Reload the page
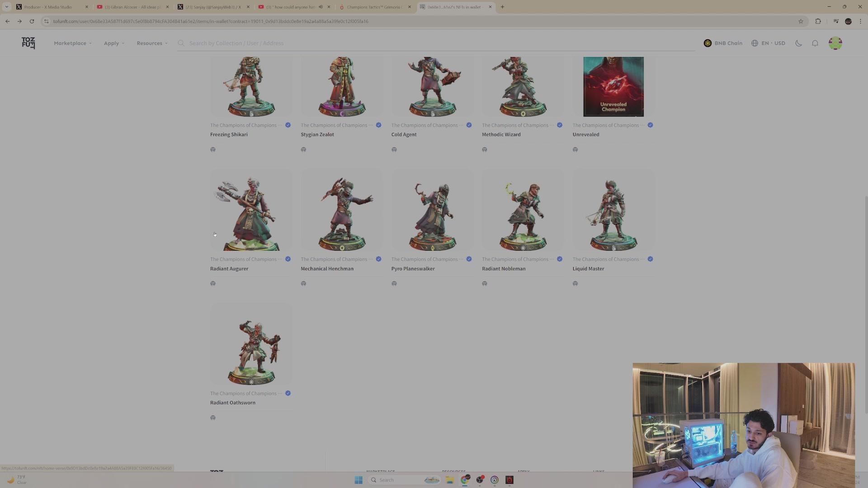 [x=32, y=21]
